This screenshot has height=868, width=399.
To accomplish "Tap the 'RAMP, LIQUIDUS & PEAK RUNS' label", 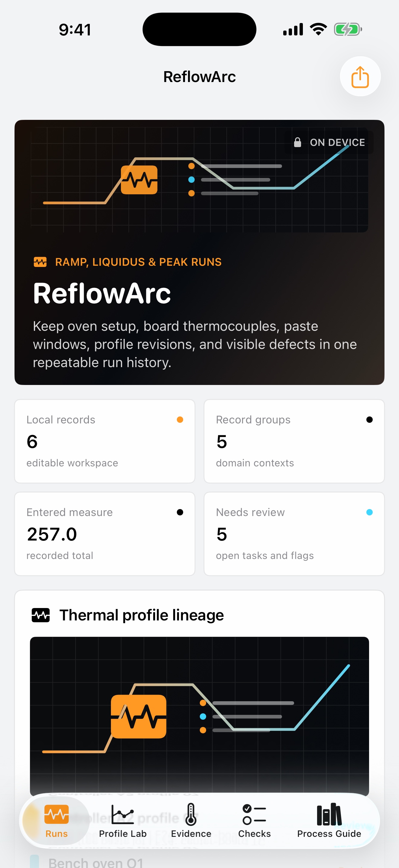I will point(138,262).
